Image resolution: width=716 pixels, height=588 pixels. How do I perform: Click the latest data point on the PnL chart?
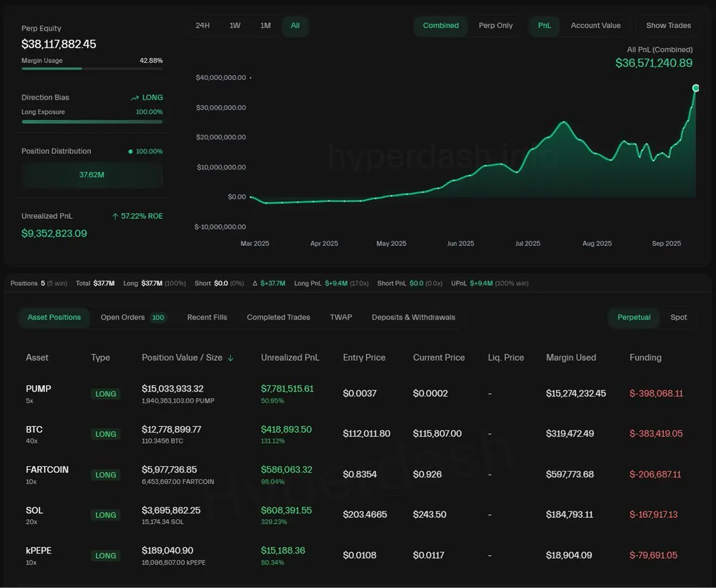tap(696, 87)
